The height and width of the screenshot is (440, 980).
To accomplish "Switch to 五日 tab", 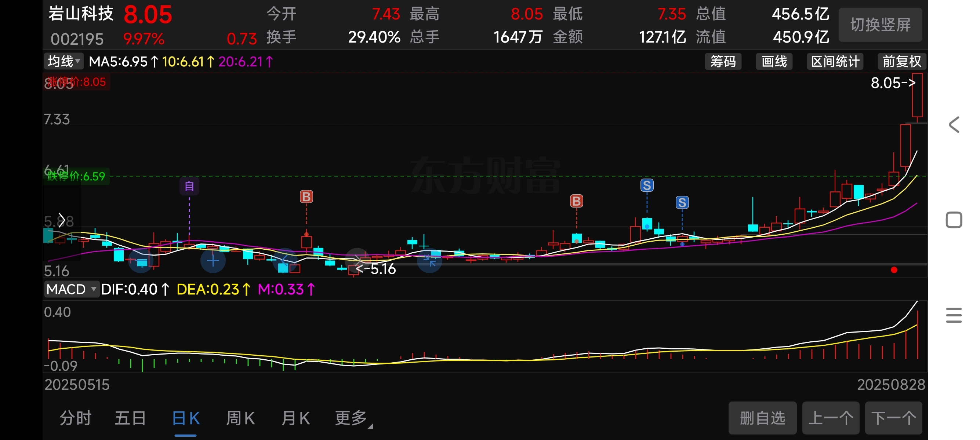I will tap(131, 418).
